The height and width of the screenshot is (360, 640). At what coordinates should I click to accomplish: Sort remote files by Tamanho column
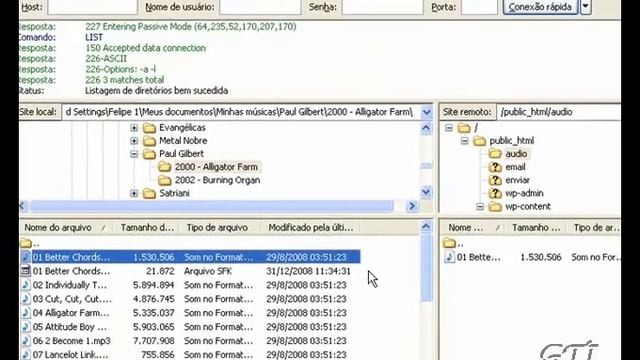coord(536,228)
